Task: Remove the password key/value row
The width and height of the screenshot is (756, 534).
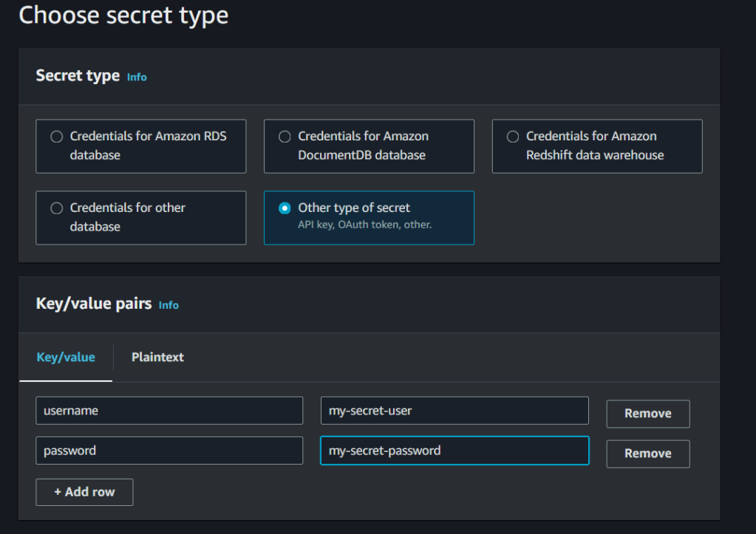Action: pyautogui.click(x=647, y=453)
